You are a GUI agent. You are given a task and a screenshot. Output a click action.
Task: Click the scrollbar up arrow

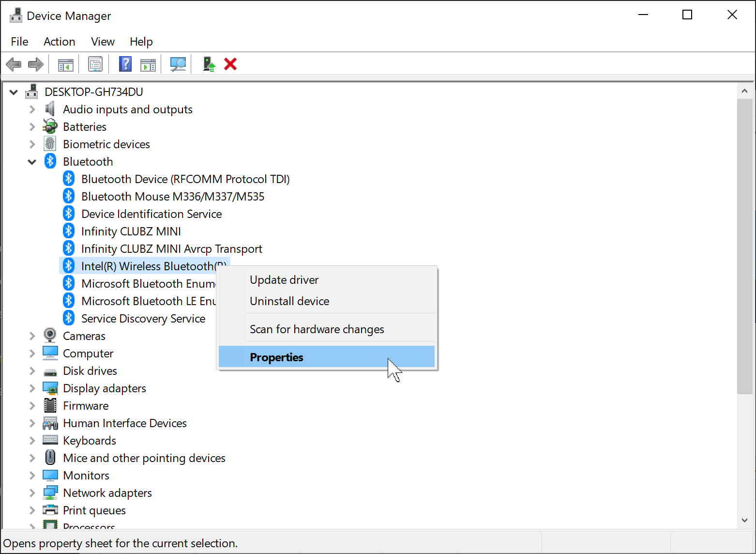pos(744,91)
